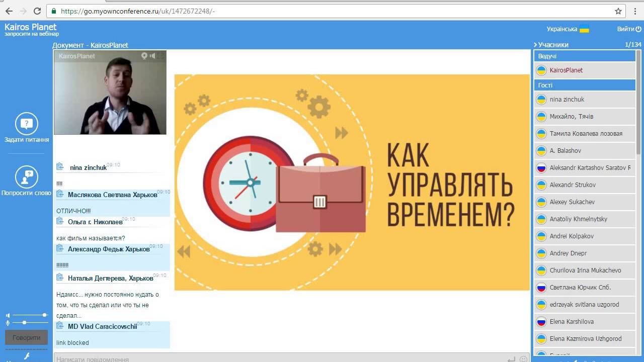Open the Chrome menu (three dots)

[x=635, y=11]
